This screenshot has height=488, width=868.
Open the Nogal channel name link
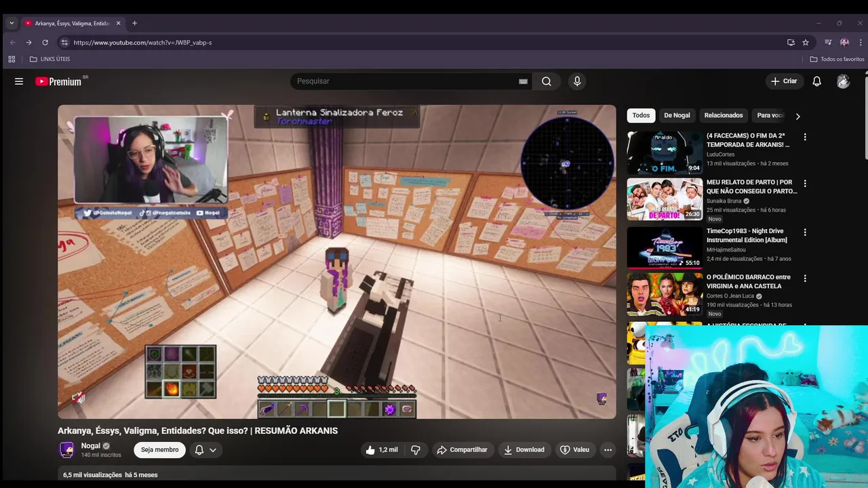pyautogui.click(x=91, y=446)
